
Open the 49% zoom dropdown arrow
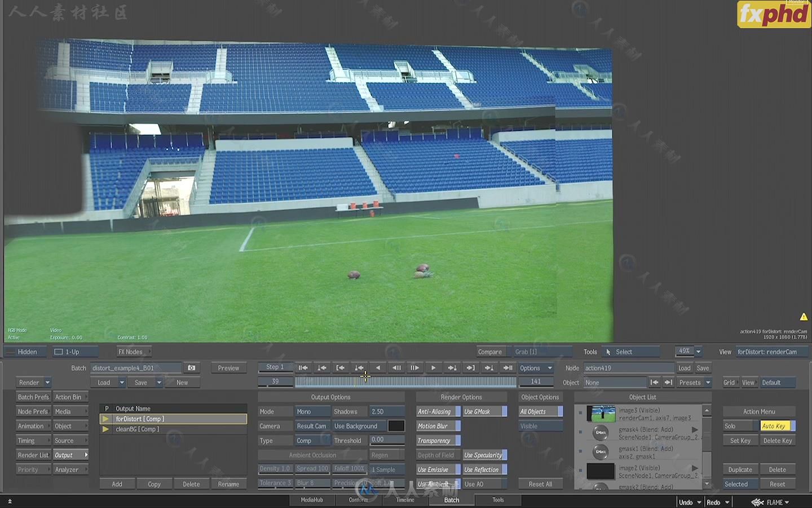pos(698,352)
